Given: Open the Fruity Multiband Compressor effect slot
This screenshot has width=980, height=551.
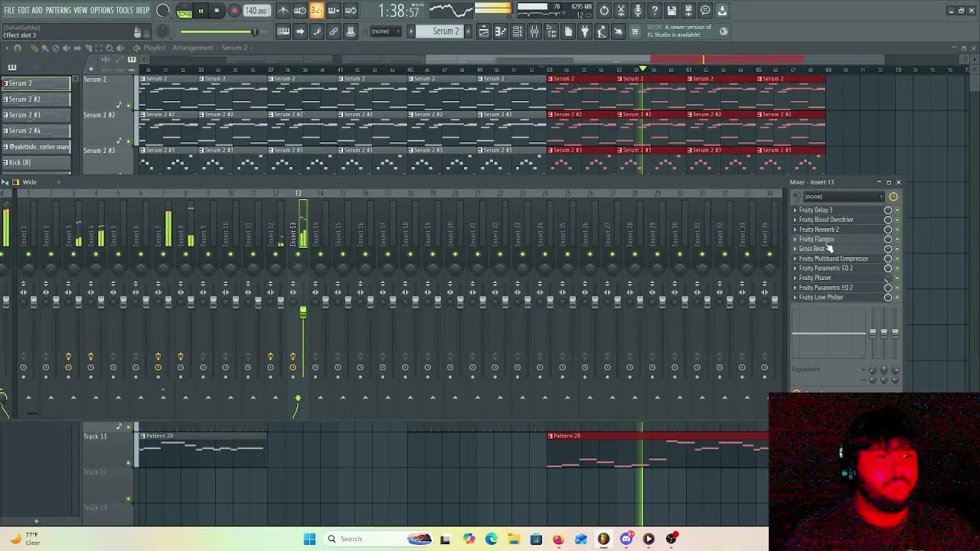Looking at the screenshot, I should click(x=834, y=259).
